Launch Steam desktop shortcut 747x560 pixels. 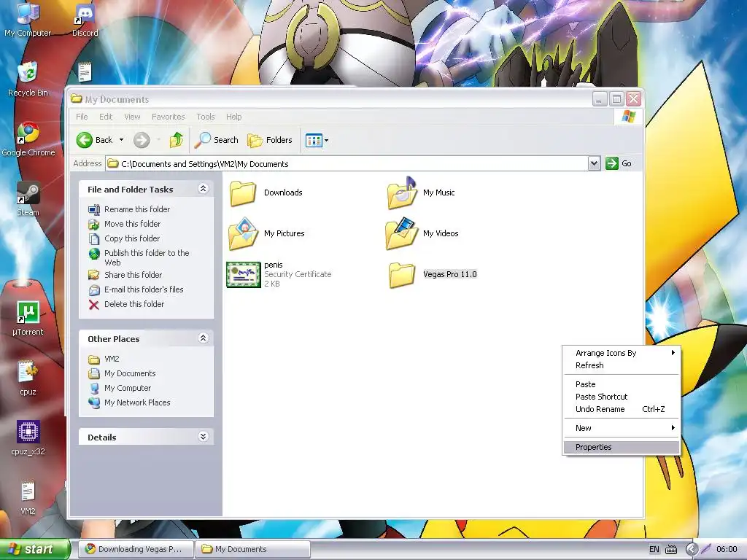coord(28,199)
